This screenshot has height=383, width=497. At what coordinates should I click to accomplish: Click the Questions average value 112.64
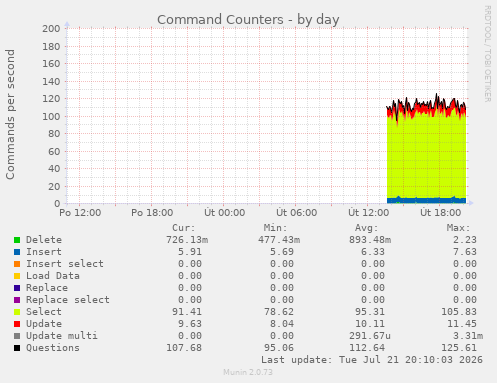[367, 348]
